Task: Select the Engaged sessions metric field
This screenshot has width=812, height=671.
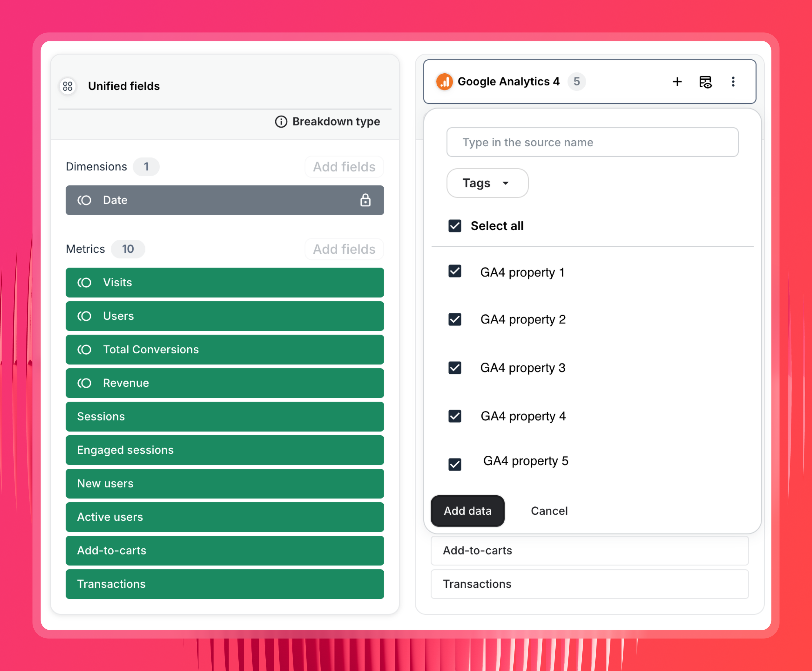Action: pos(225,450)
